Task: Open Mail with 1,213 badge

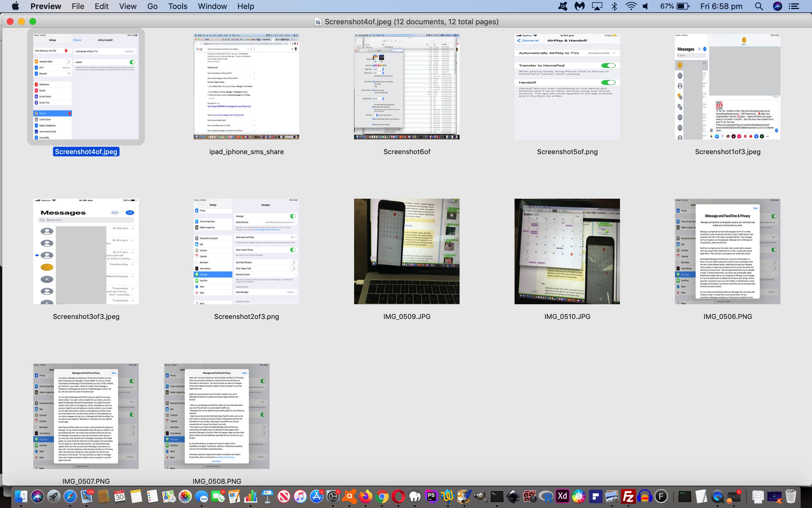Action: [x=87, y=496]
